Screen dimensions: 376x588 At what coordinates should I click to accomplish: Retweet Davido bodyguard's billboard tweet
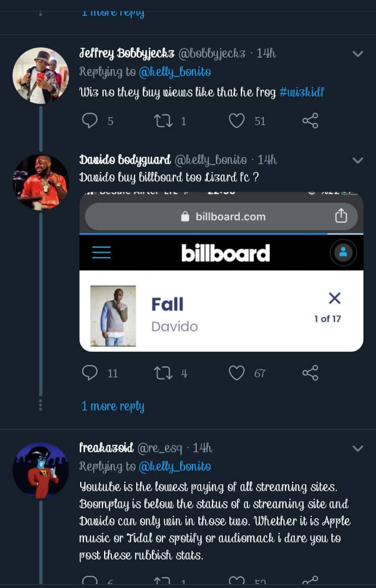click(x=163, y=373)
